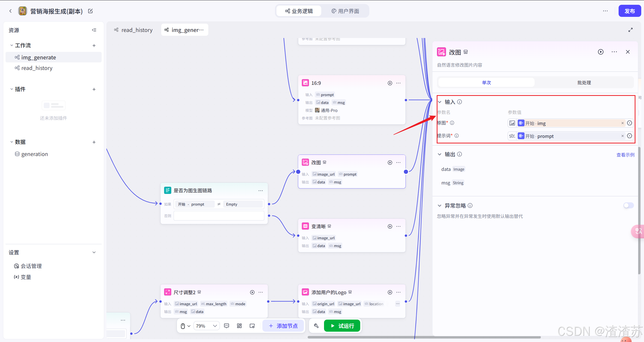The width and height of the screenshot is (644, 342).
Task: Select 单次 mode
Action: coord(486,83)
